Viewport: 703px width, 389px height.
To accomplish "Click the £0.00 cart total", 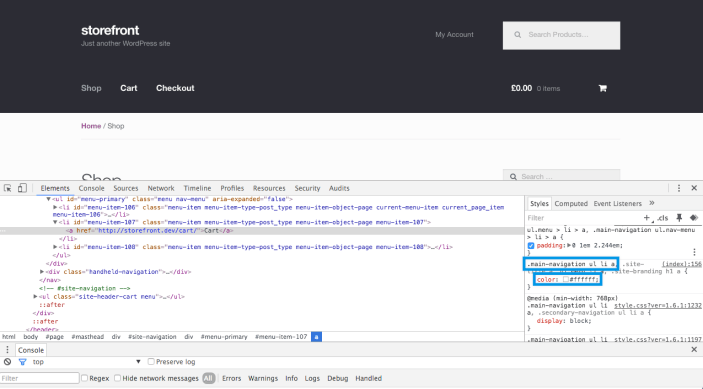I will (x=521, y=88).
